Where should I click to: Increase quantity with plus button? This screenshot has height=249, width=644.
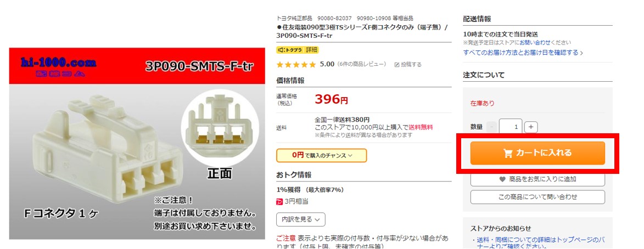coord(531,127)
